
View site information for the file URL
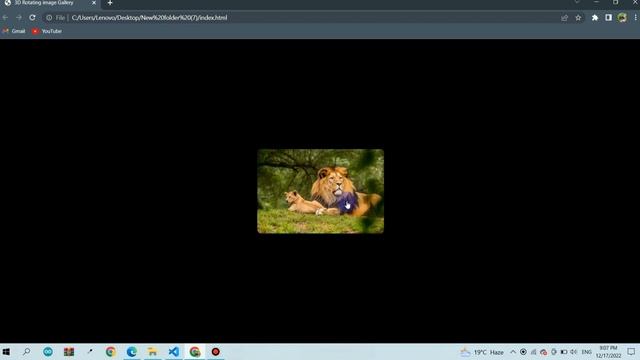(49, 18)
